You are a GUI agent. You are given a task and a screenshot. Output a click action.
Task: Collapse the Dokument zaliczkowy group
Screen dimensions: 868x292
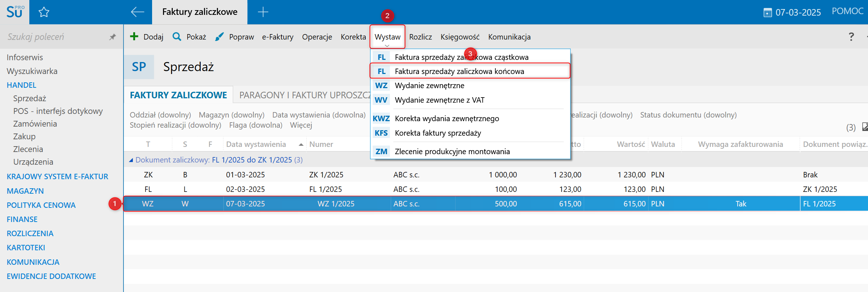(131, 160)
